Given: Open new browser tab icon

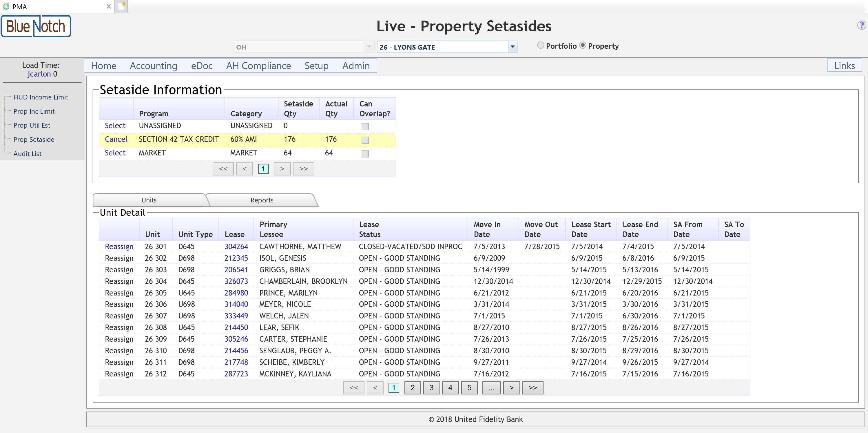Looking at the screenshot, I should point(121,6).
